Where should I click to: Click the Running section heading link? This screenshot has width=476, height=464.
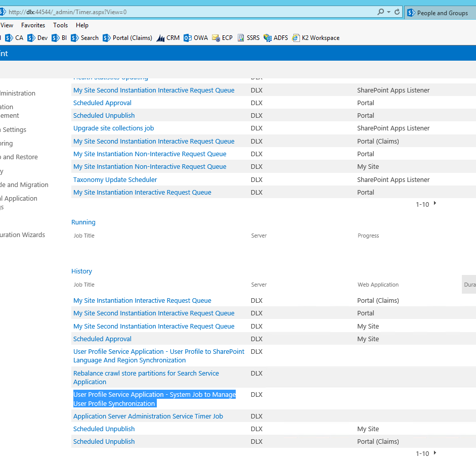pos(83,222)
